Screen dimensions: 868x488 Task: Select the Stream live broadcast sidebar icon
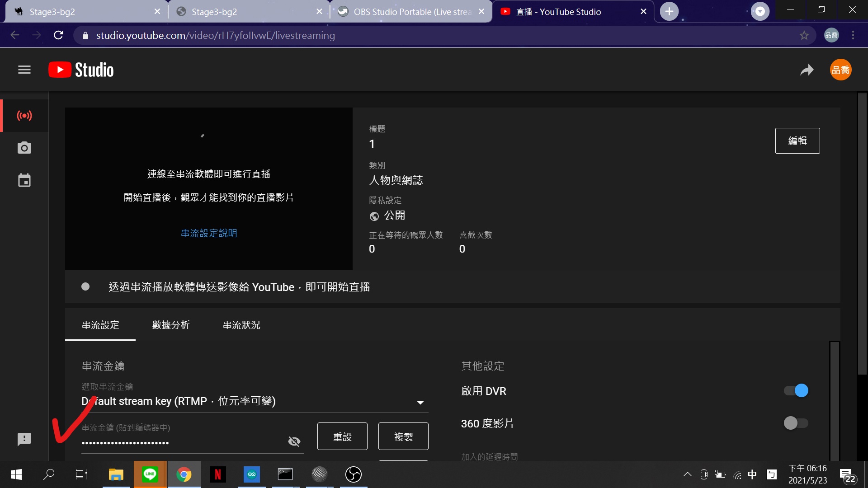[x=24, y=116]
